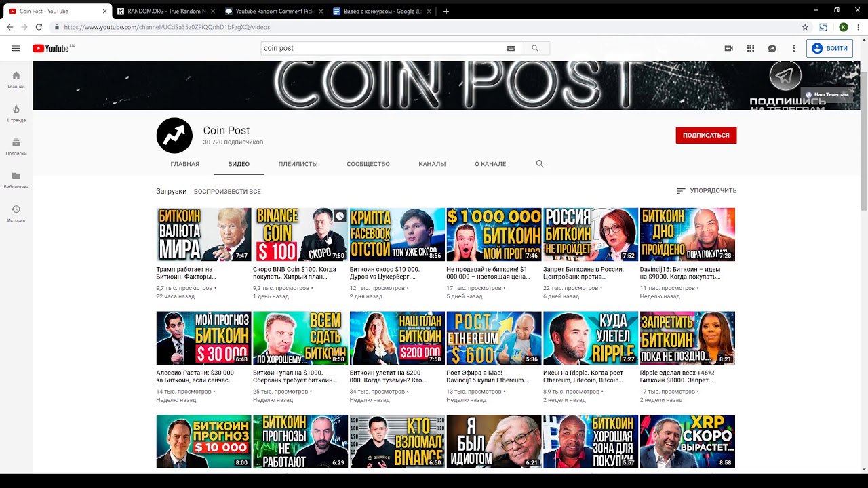Click the create video camera icon
Viewport: 868px width, 488px height.
point(729,48)
